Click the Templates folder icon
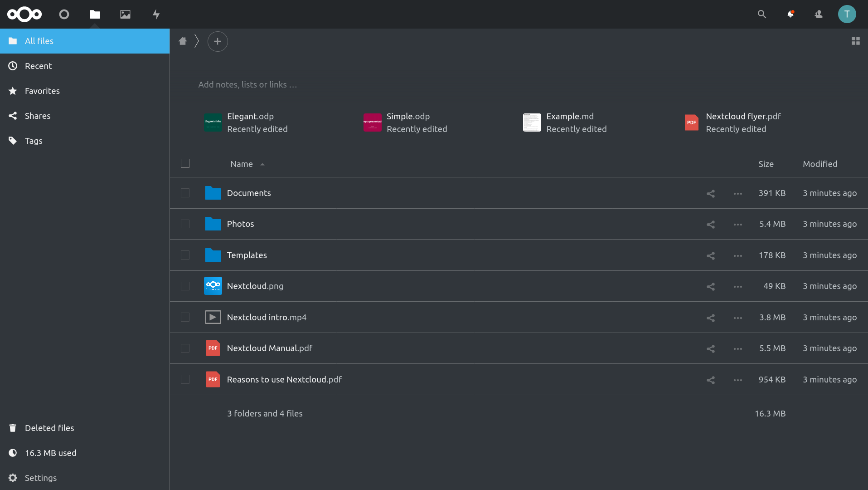The width and height of the screenshot is (868, 490). pos(213,255)
